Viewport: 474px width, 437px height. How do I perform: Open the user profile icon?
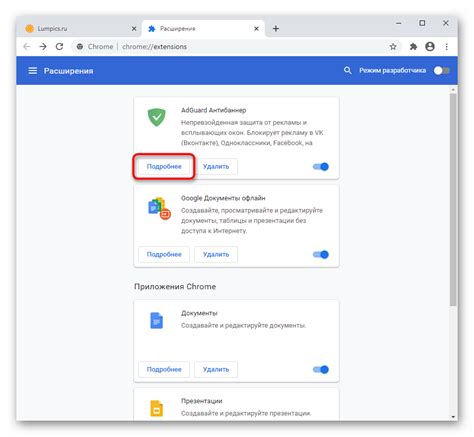[x=430, y=47]
